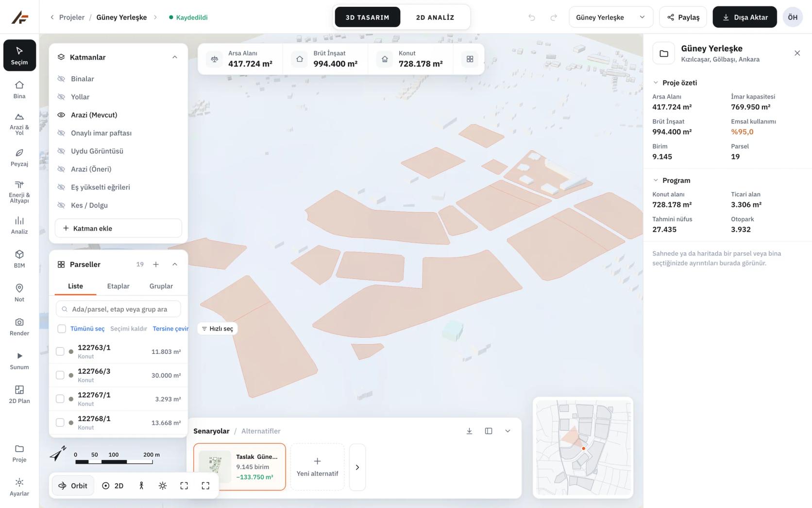This screenshot has width=812, height=508.
Task: Open the 2D Plan tool
Action: pos(19,395)
